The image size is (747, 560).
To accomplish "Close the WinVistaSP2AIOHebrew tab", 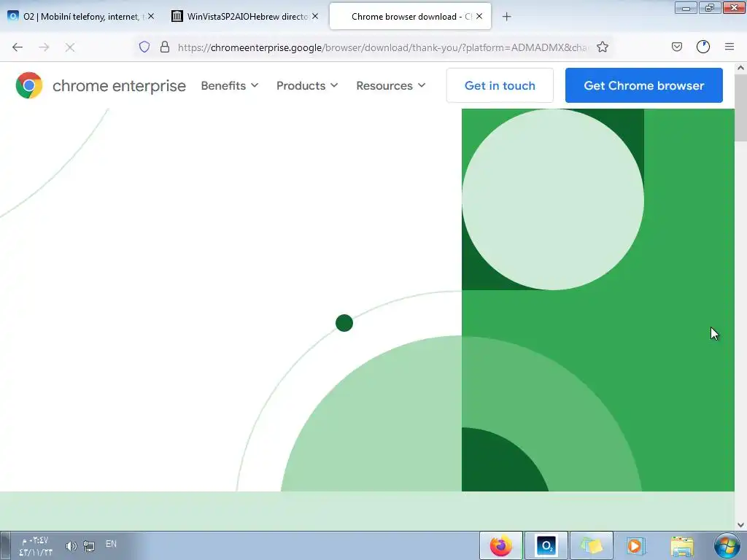I will pos(315,16).
